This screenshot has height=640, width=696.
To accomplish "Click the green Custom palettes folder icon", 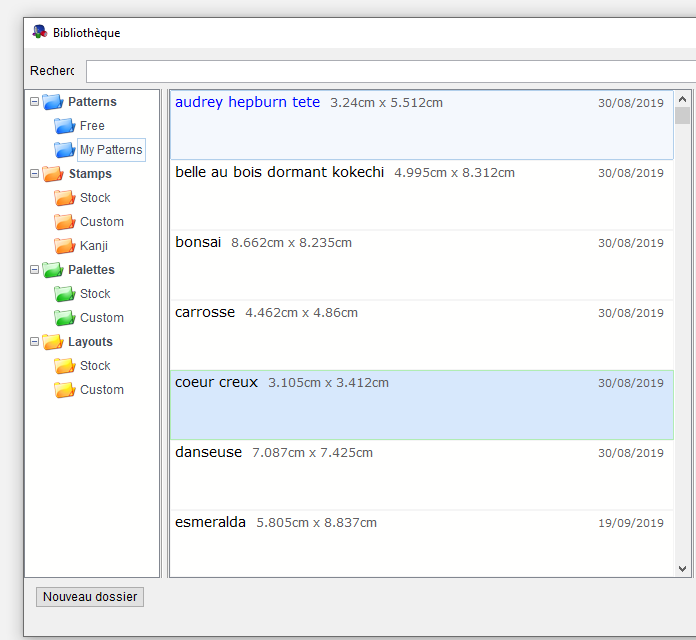I will pyautogui.click(x=65, y=318).
